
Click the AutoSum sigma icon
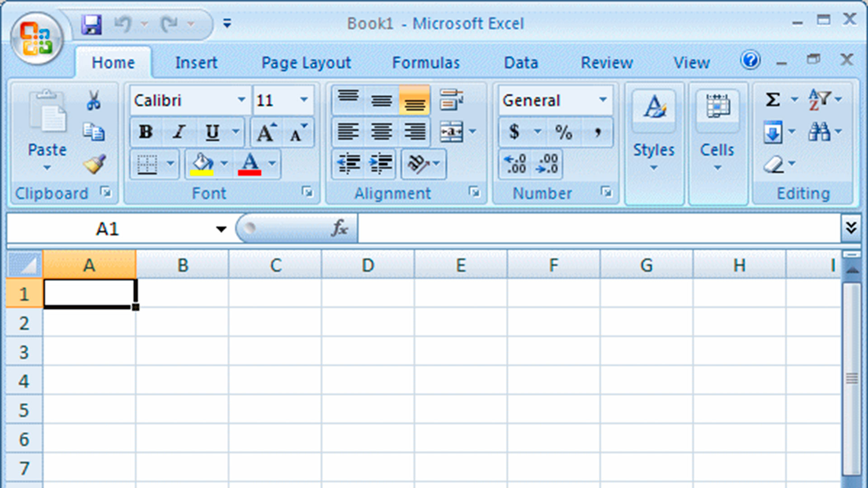[773, 99]
